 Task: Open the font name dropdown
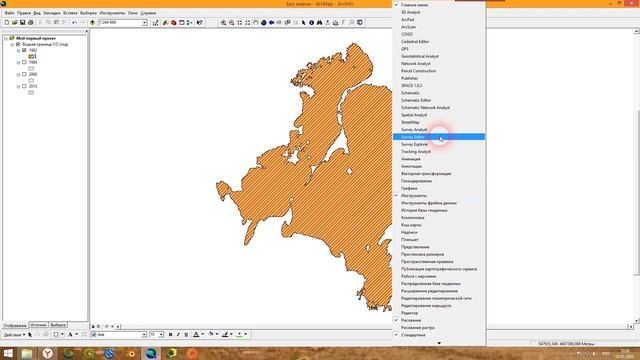144,335
